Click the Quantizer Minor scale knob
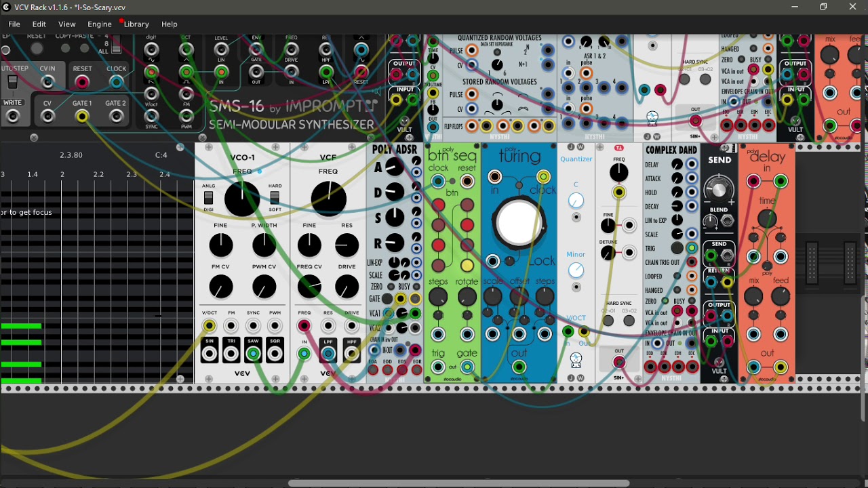868x488 pixels. pyautogui.click(x=576, y=271)
